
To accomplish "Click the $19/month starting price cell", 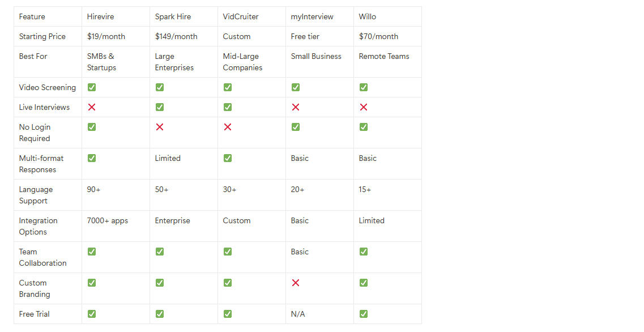I will point(106,36).
